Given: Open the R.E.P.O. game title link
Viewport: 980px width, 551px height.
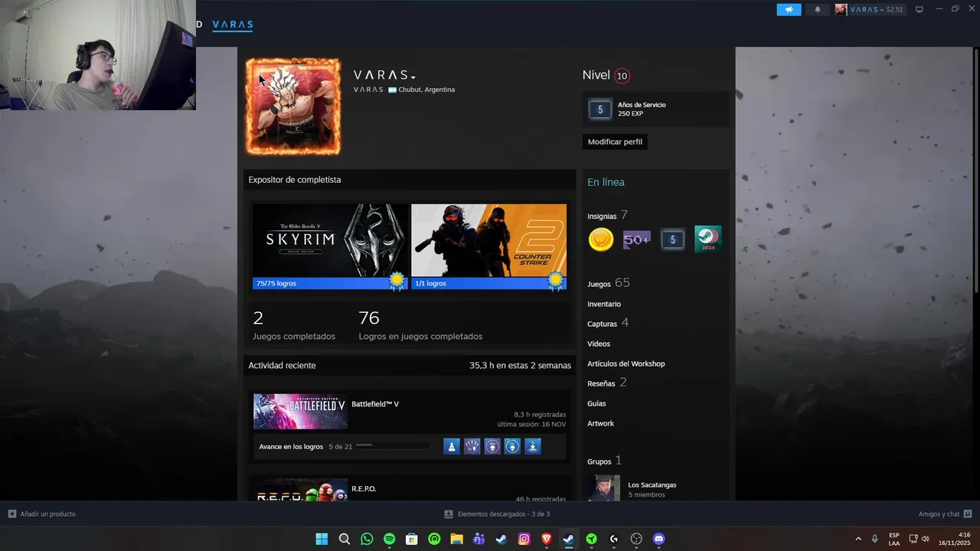Looking at the screenshot, I should [364, 489].
